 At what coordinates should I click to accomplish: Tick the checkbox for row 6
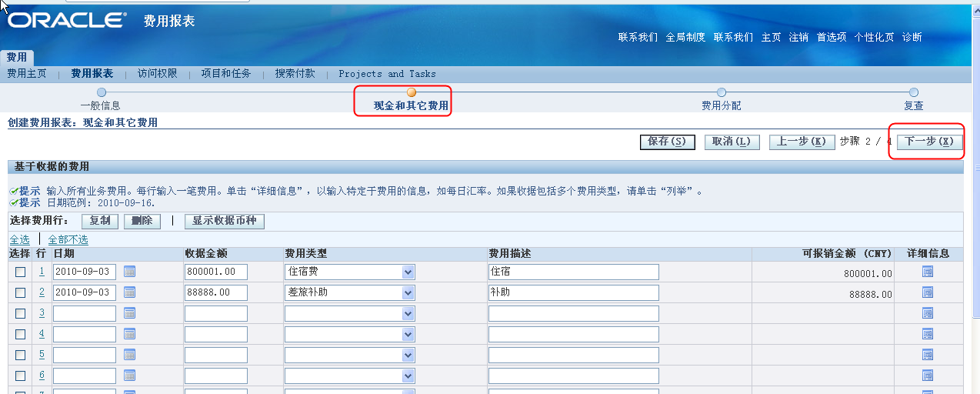(x=21, y=376)
